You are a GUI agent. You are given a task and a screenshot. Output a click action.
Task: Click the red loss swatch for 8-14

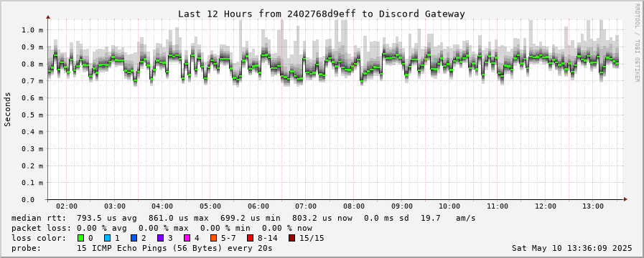point(250,238)
